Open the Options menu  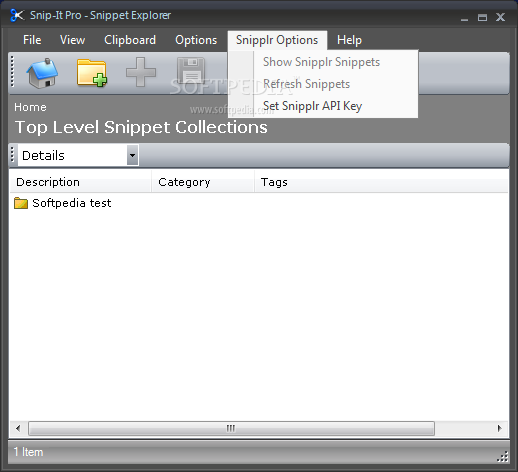[x=196, y=40]
